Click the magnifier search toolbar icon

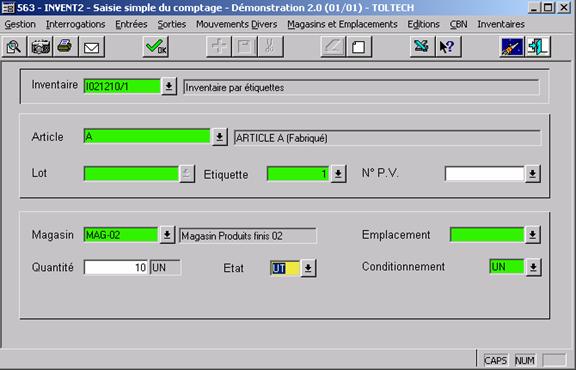tap(14, 47)
